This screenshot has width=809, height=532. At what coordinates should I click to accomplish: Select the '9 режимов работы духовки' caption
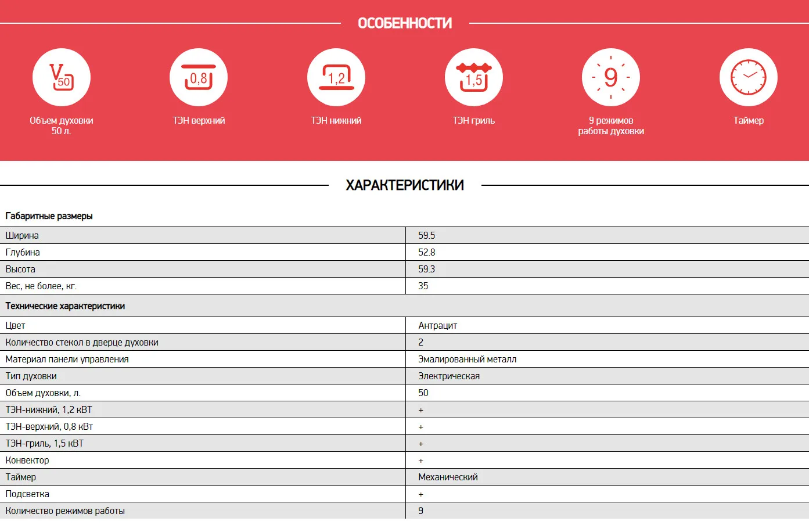(x=611, y=125)
